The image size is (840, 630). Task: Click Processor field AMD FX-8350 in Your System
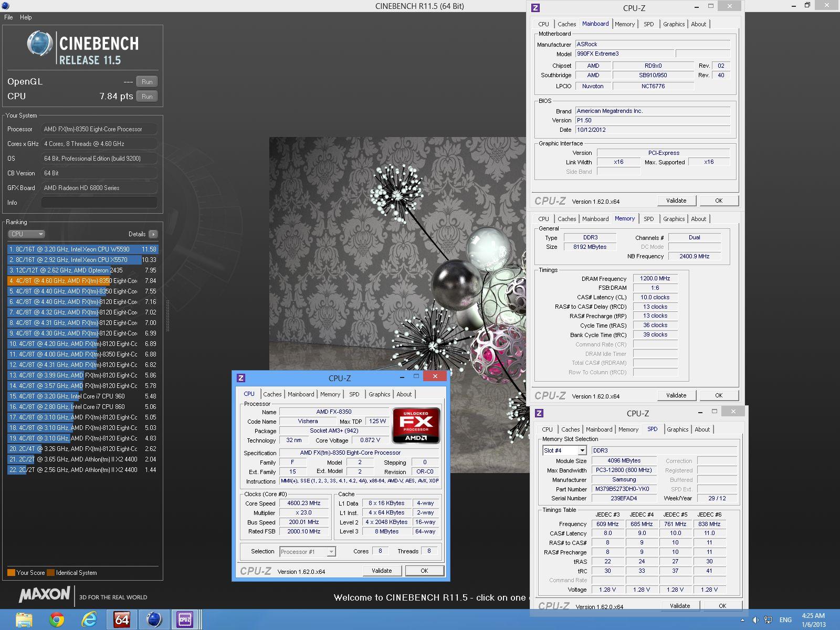(99, 129)
